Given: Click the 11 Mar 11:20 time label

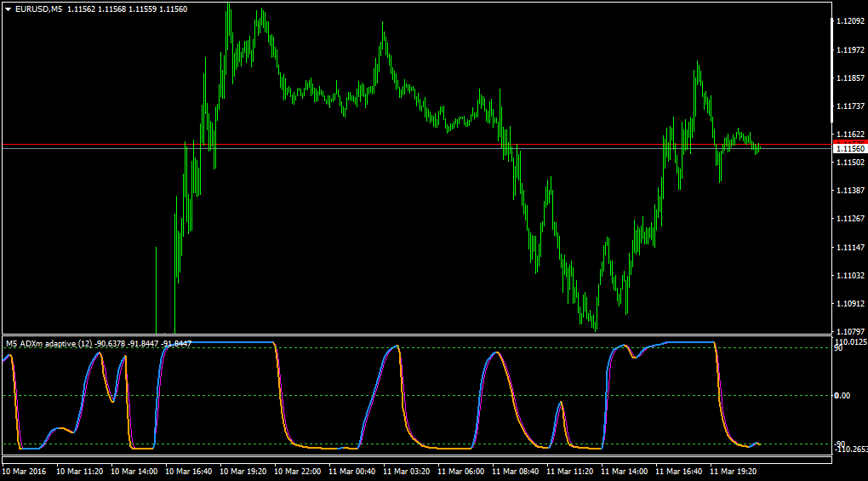Looking at the screenshot, I should [569, 472].
